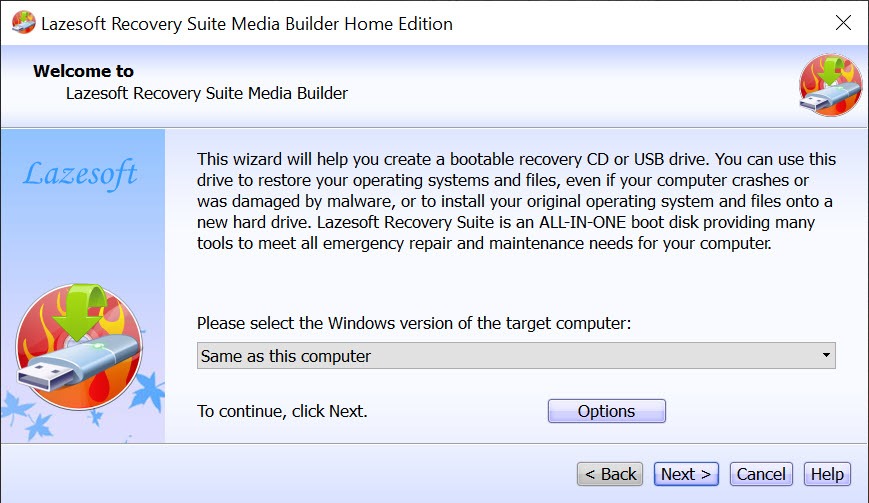Click the Back button
Image resolution: width=869 pixels, height=503 pixels.
(x=610, y=474)
